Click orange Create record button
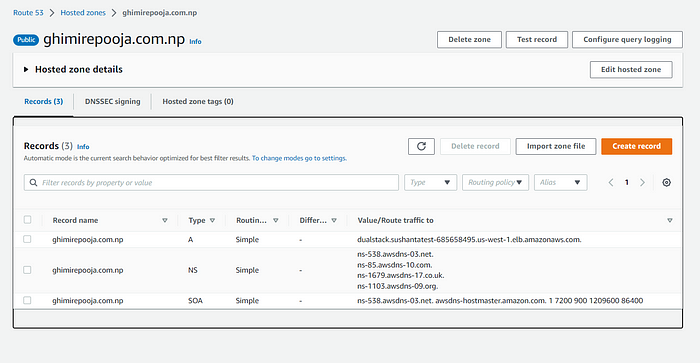Screen dimensions: 700x363 [x=636, y=146]
